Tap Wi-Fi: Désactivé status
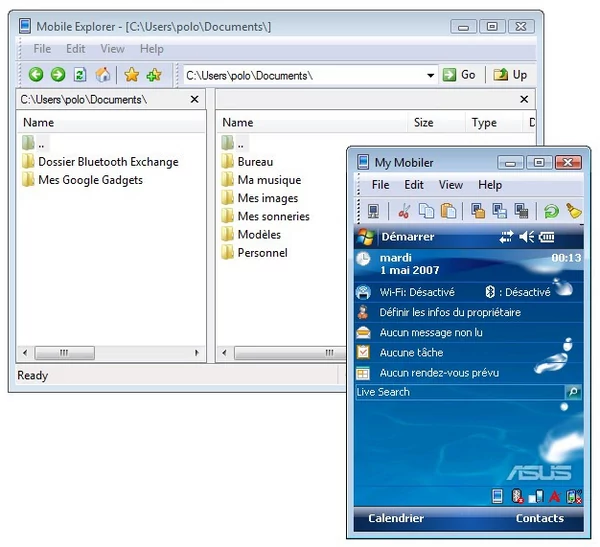 (417, 292)
